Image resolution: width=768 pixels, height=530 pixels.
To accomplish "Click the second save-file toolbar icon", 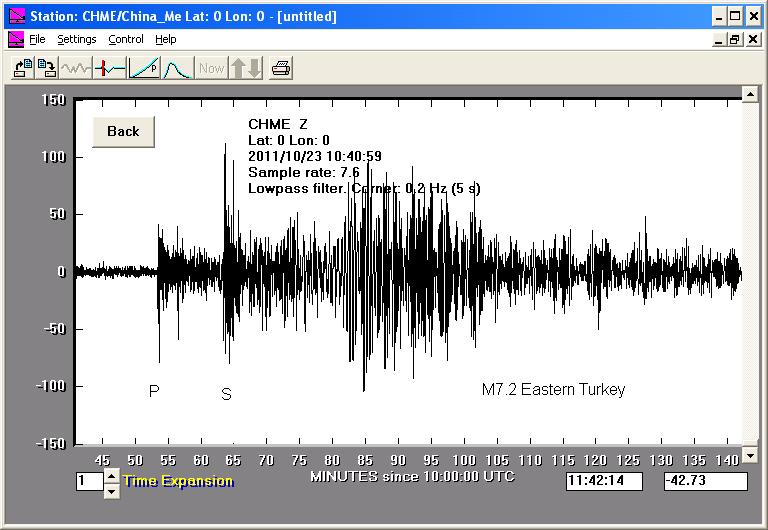I will coord(45,68).
